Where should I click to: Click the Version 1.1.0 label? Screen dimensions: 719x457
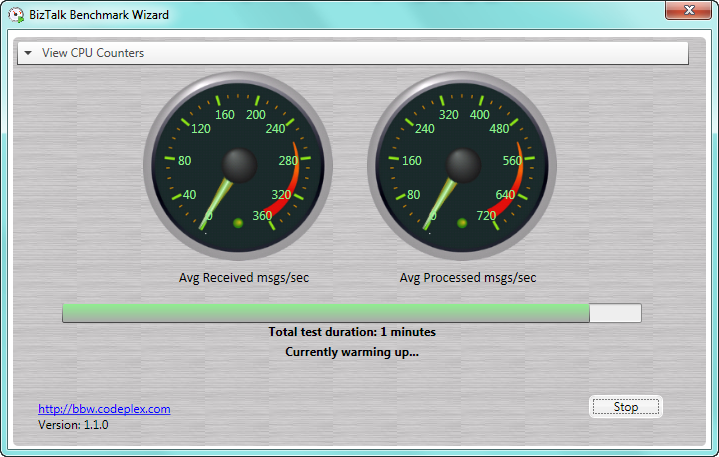[x=73, y=425]
